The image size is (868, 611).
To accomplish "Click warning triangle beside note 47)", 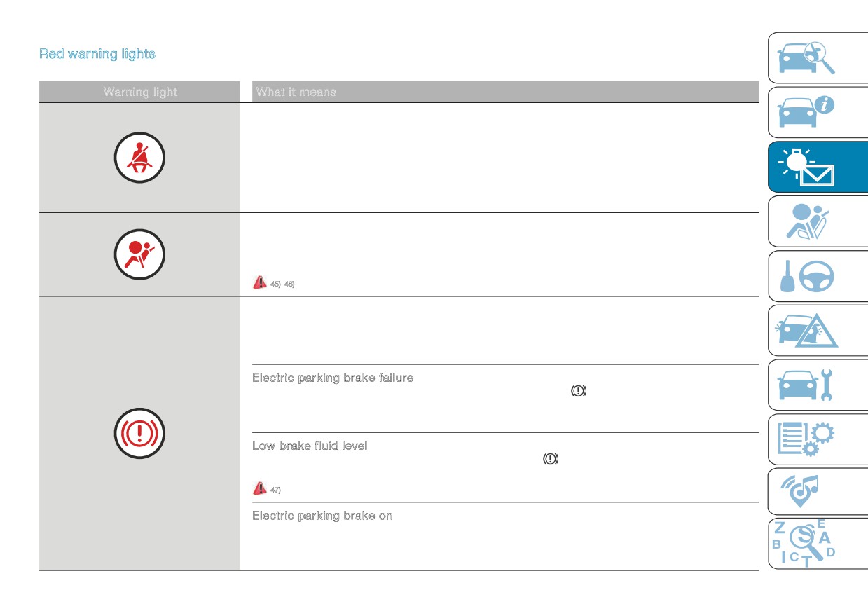I will [259, 488].
